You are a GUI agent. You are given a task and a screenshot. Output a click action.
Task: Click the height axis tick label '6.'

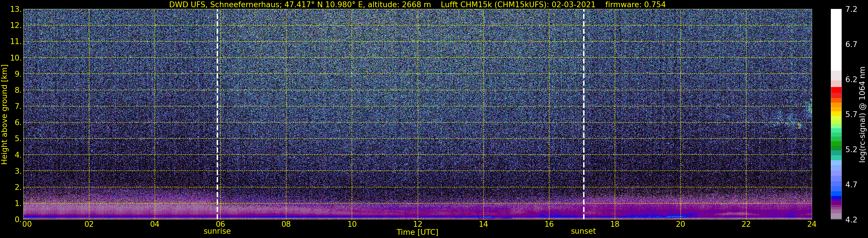(x=18, y=123)
